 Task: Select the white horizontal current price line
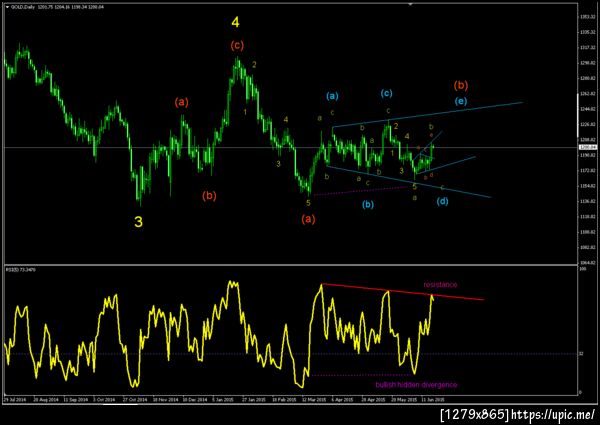click(291, 147)
